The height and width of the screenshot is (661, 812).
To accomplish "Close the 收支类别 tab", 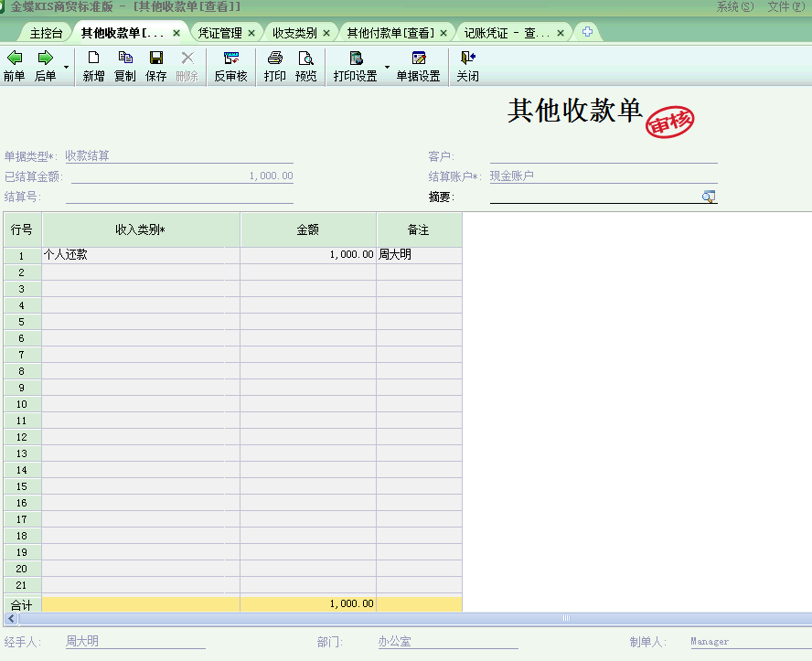I will click(326, 33).
